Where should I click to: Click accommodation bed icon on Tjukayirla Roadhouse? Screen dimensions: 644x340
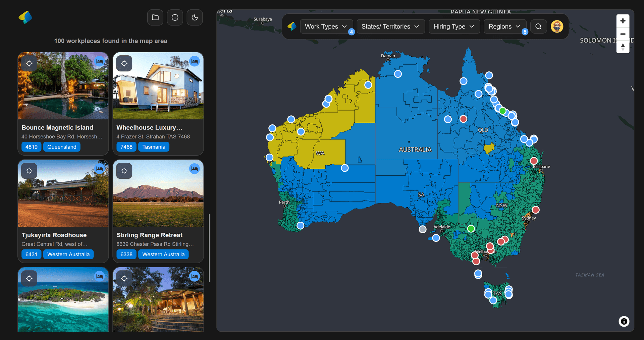coord(100,169)
